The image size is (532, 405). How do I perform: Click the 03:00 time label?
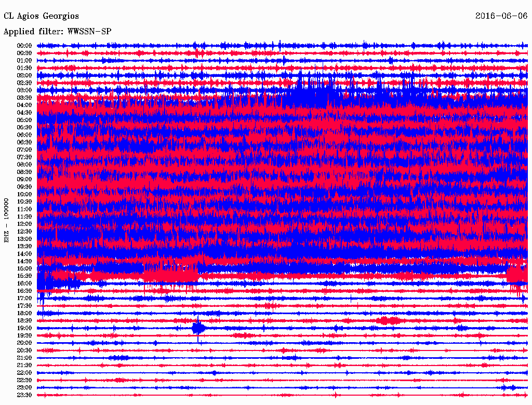tap(24, 90)
